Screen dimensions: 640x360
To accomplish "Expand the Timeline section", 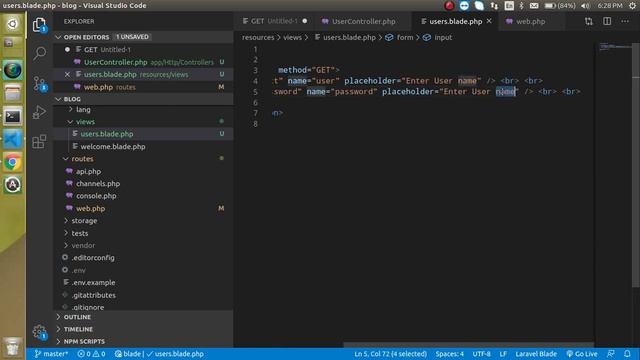I will coord(143,329).
